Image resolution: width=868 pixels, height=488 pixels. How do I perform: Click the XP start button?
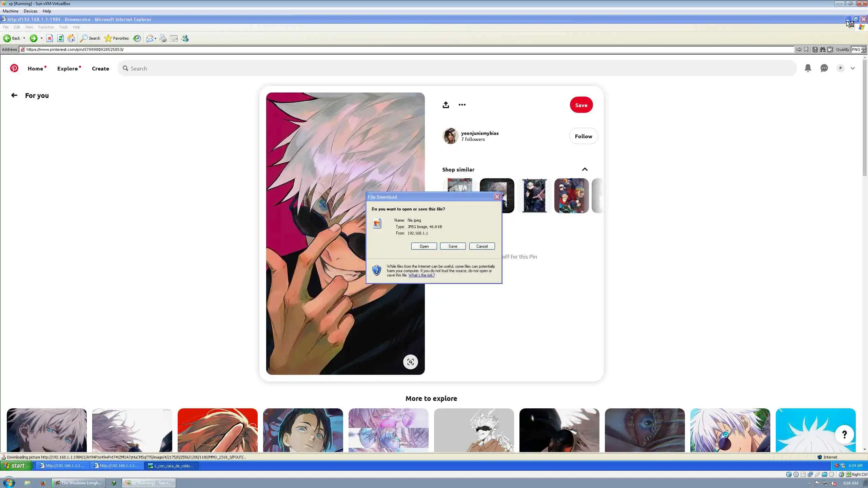coord(16,466)
